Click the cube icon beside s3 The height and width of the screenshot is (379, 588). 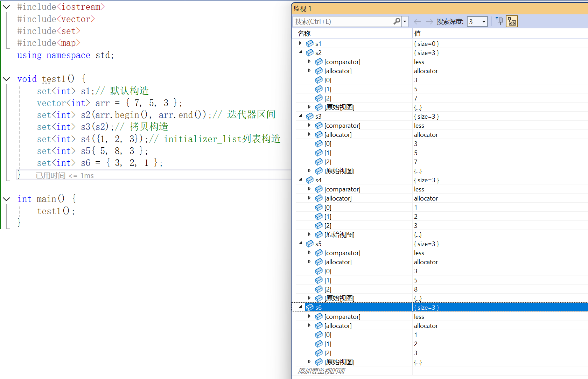point(310,116)
